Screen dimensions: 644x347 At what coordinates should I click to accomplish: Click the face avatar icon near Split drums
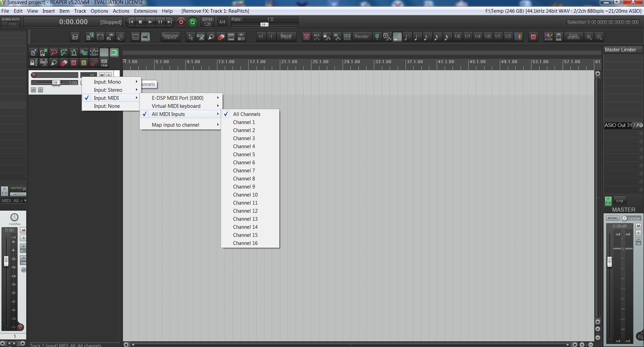coord(558,37)
